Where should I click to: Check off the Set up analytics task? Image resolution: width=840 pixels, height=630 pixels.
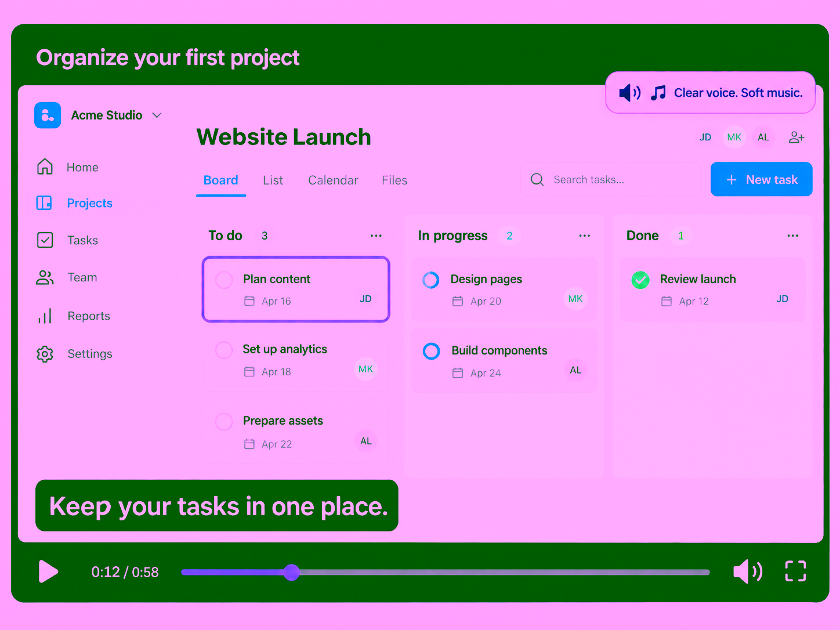[x=224, y=350]
